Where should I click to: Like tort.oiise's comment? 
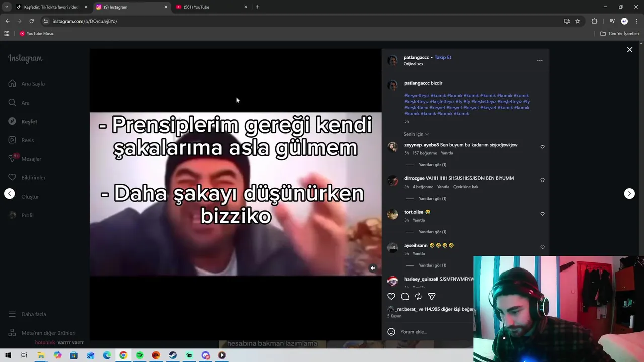pos(542,214)
